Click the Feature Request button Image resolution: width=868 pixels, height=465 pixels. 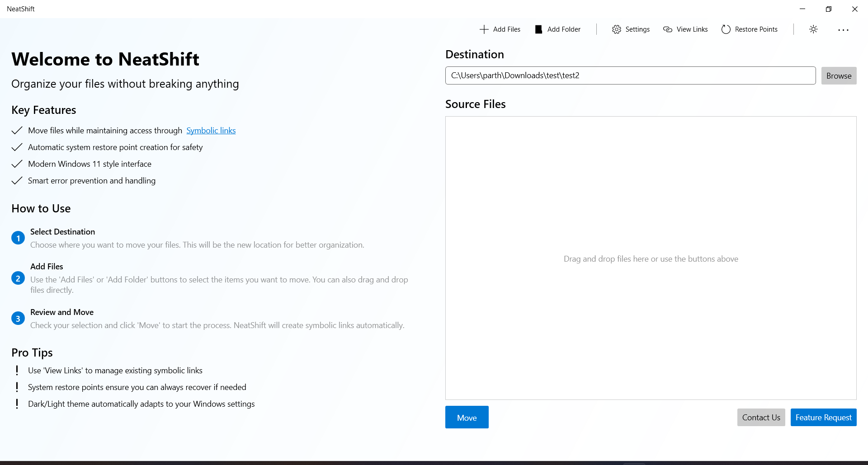click(x=823, y=418)
